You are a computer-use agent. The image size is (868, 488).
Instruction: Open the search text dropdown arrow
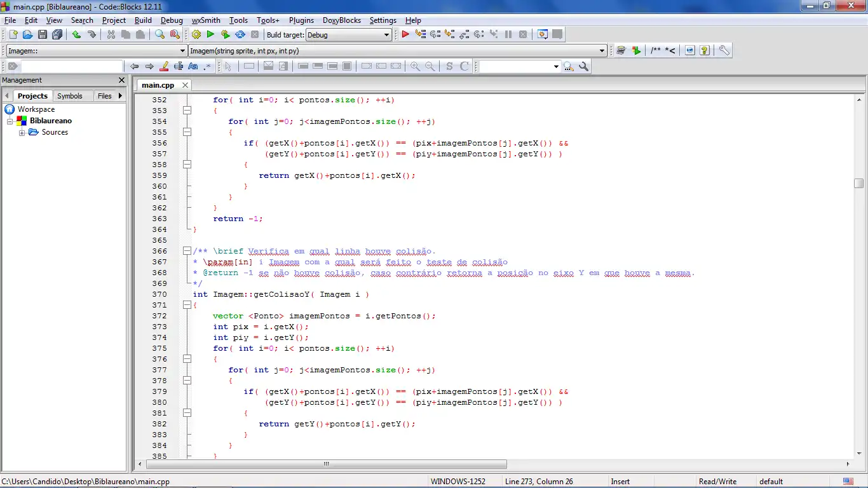pos(556,66)
